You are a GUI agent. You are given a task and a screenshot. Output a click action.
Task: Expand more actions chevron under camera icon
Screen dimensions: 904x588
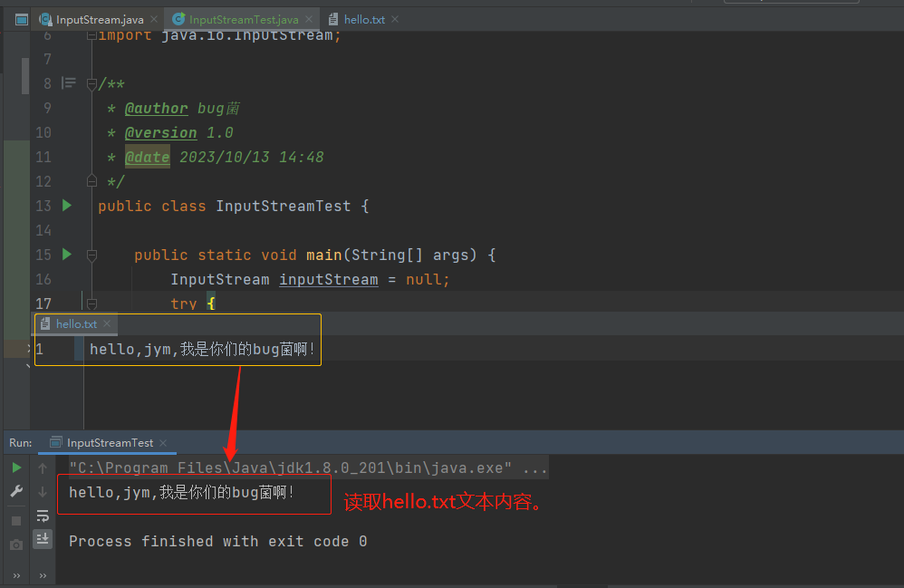click(16, 575)
